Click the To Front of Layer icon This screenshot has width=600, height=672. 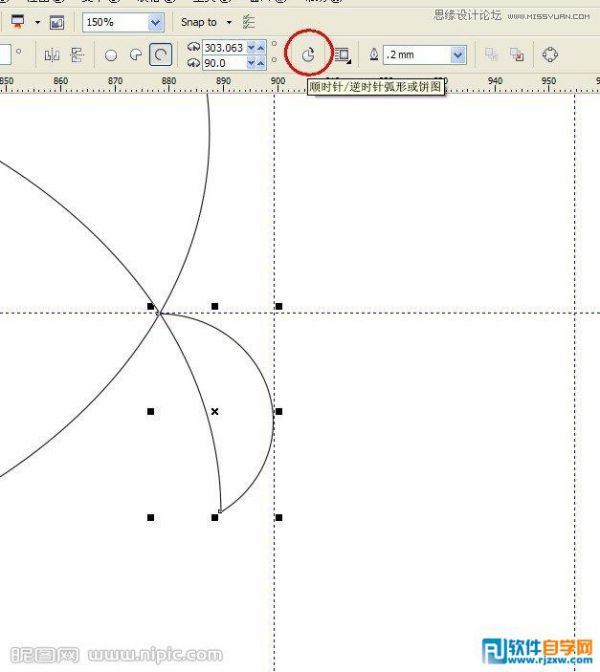tap(493, 55)
